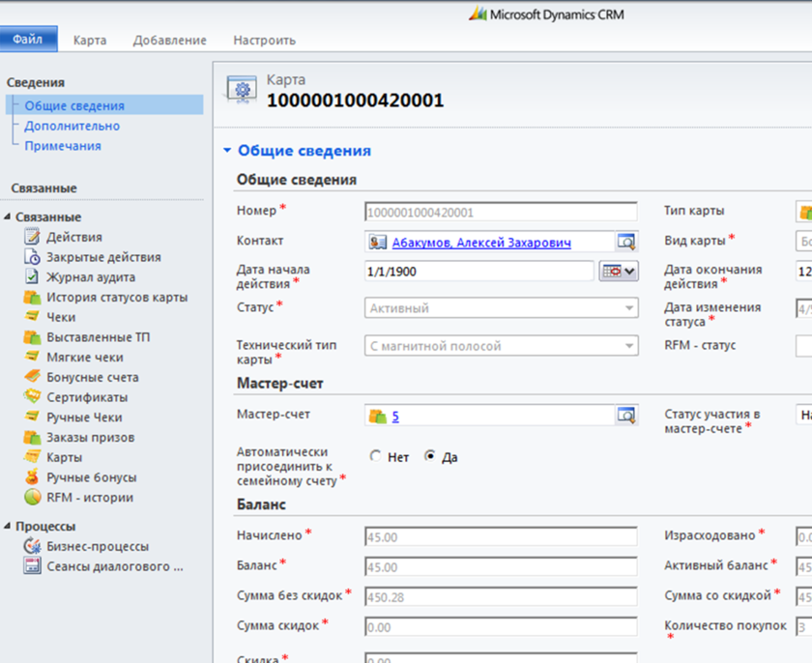Open the RFM - истории item
The height and width of the screenshot is (663, 812).
[x=89, y=498]
